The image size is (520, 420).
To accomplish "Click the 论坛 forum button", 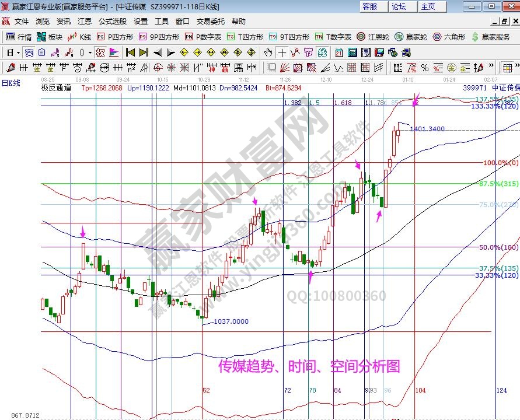I will (399, 6).
